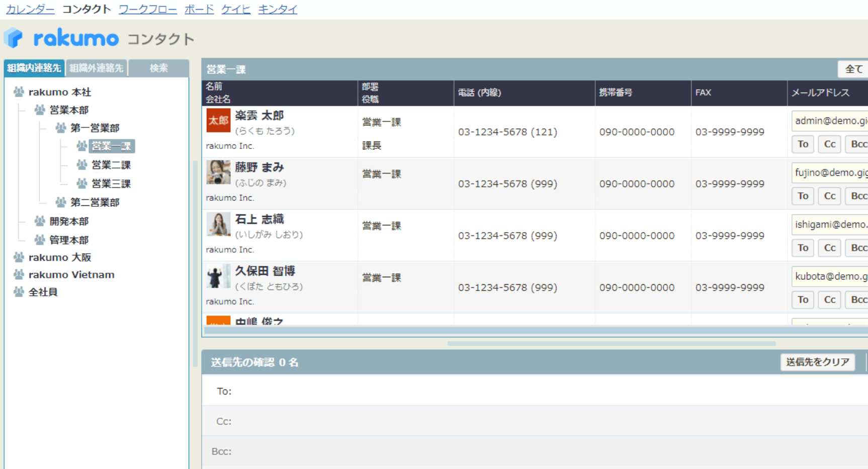This screenshot has height=469, width=868.
Task: Select 第一営業部 in the tree
Action: [95, 128]
